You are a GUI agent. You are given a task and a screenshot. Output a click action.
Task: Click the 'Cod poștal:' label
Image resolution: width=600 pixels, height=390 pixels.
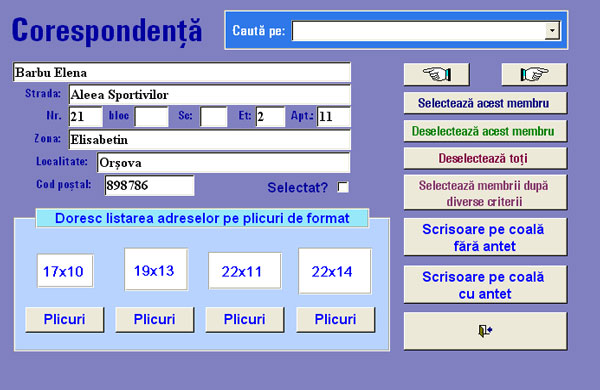[64, 184]
